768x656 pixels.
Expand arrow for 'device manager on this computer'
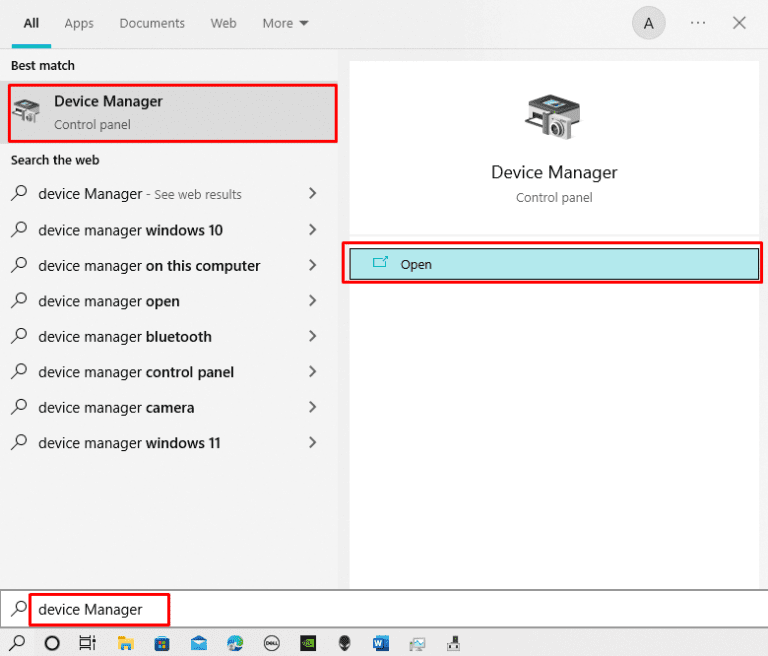[312, 265]
